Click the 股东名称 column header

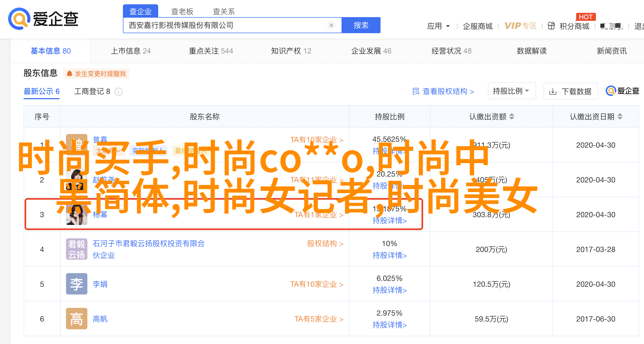tap(205, 117)
